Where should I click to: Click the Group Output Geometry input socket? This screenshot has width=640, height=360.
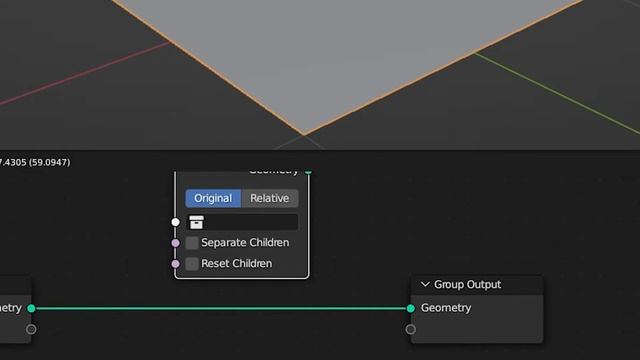pos(411,308)
